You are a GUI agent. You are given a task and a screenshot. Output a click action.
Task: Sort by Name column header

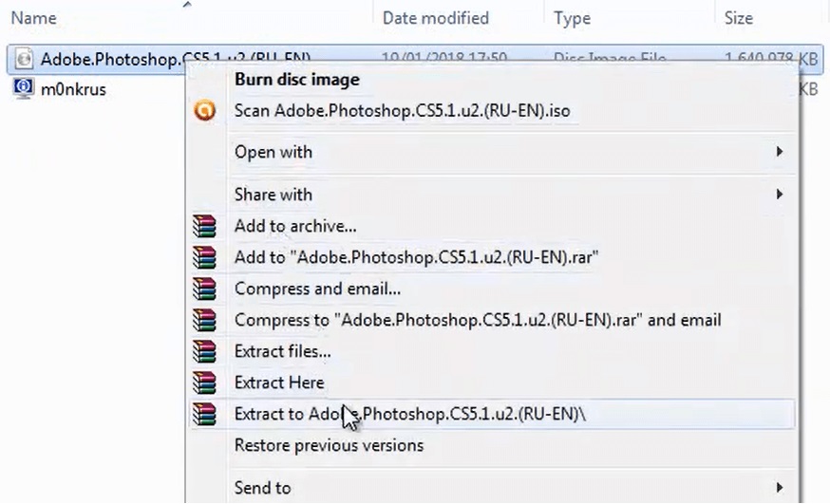(x=34, y=18)
